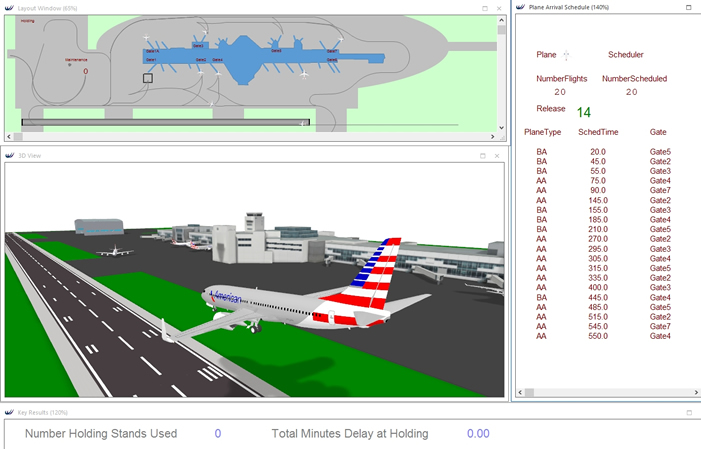
Task: Maximize the Layout Window
Action: point(485,8)
